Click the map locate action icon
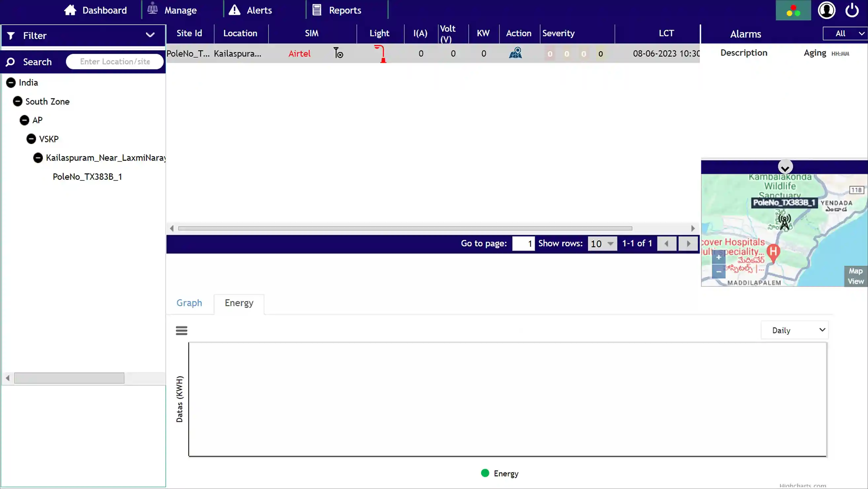Screen dimensions: 868x489 [515, 53]
